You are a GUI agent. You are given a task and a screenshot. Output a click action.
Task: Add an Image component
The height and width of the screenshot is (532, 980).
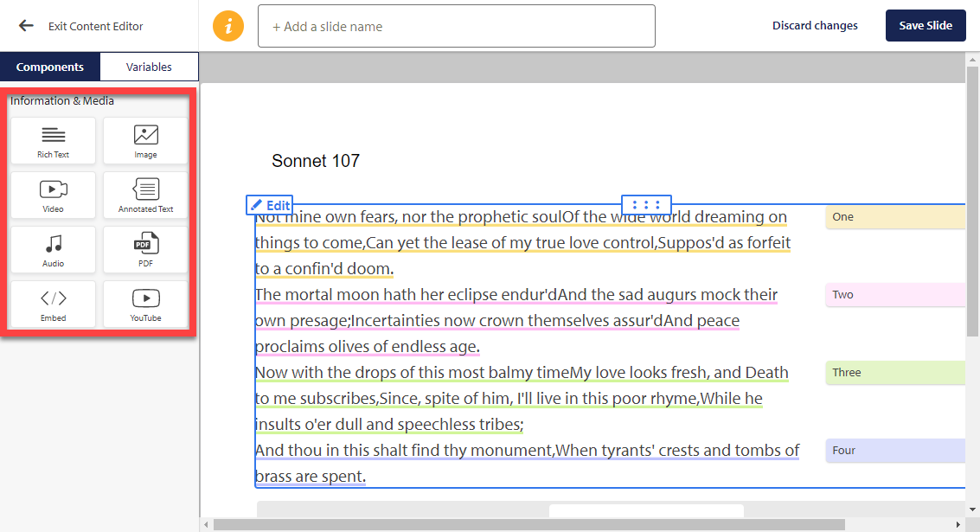pos(145,141)
